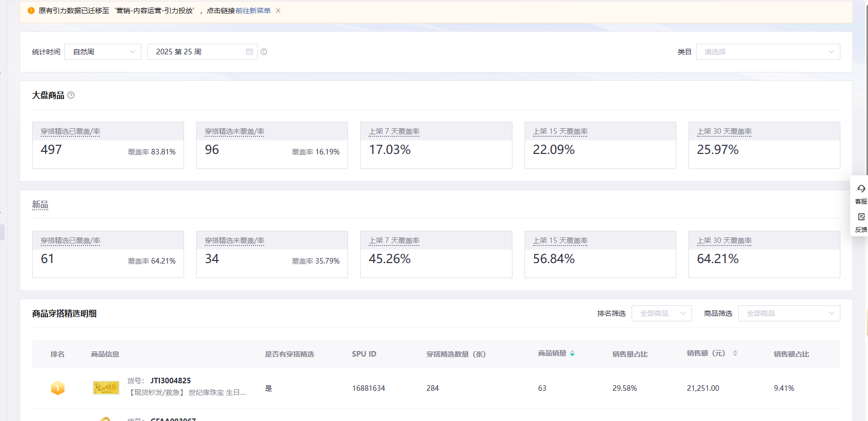Click the orange warning icon in banner
The image size is (868, 421).
click(31, 11)
